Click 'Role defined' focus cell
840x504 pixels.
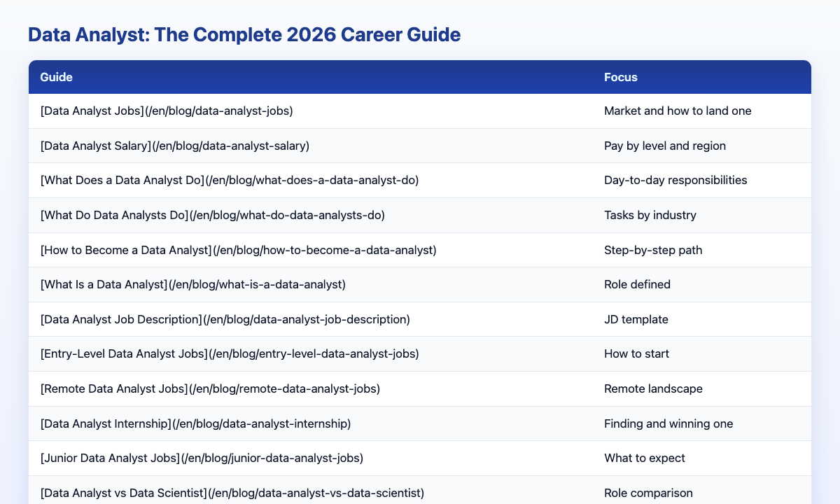click(701, 285)
